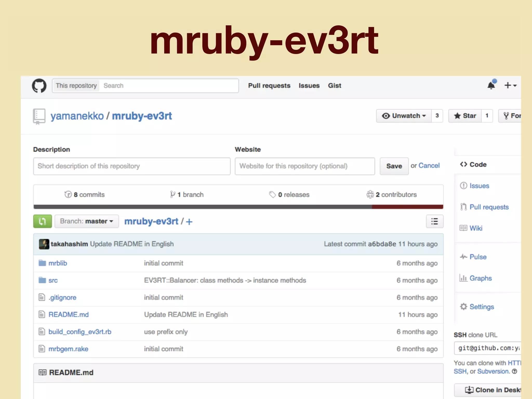Viewport: 532px width, 399px height.
Task: Open the plus create-new menu
Action: [510, 85]
